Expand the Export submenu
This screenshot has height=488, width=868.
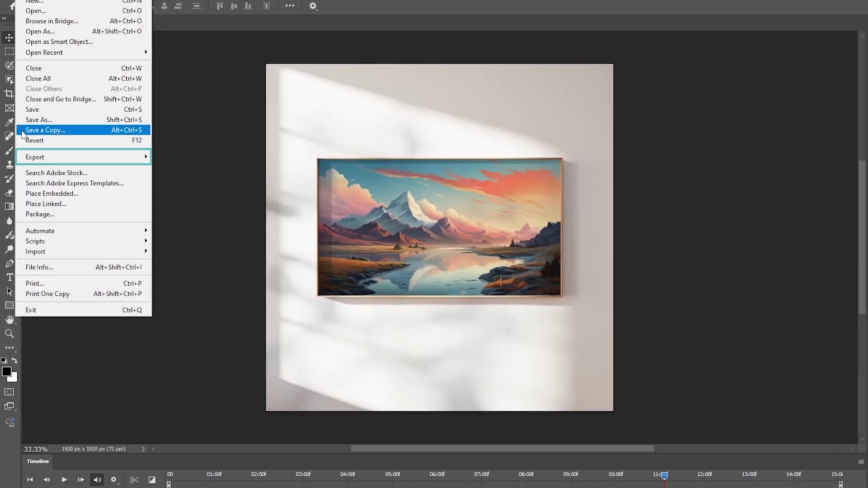click(84, 157)
